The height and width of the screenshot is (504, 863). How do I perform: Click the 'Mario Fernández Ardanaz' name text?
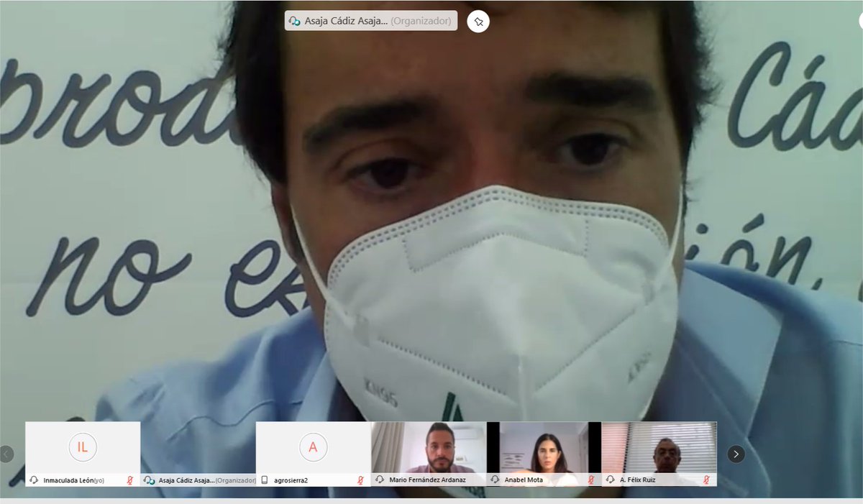click(x=426, y=480)
